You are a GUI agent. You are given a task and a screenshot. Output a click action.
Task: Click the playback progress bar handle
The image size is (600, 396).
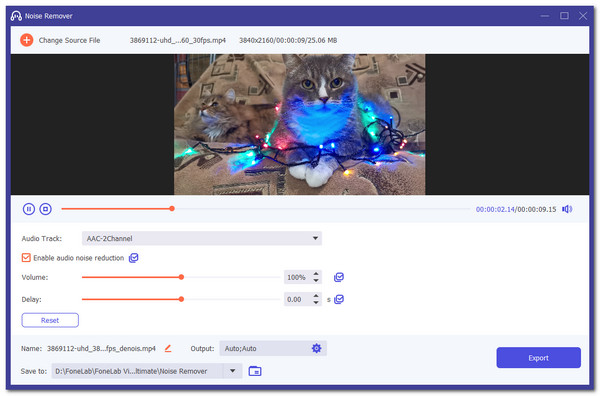(172, 209)
